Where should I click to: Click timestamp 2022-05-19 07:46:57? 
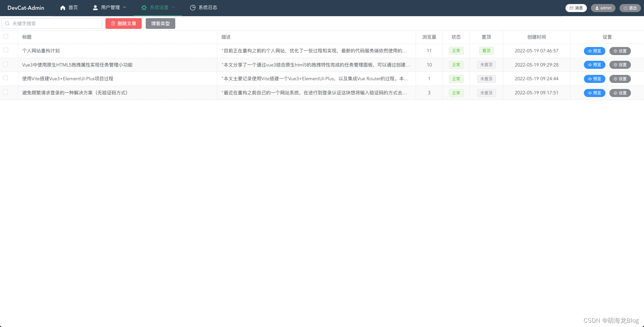click(537, 51)
